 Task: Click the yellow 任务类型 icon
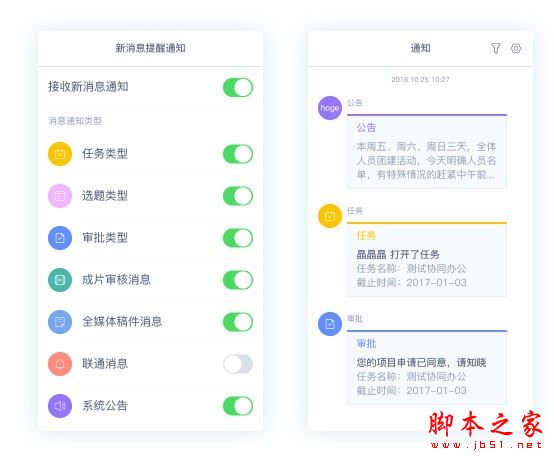60,154
